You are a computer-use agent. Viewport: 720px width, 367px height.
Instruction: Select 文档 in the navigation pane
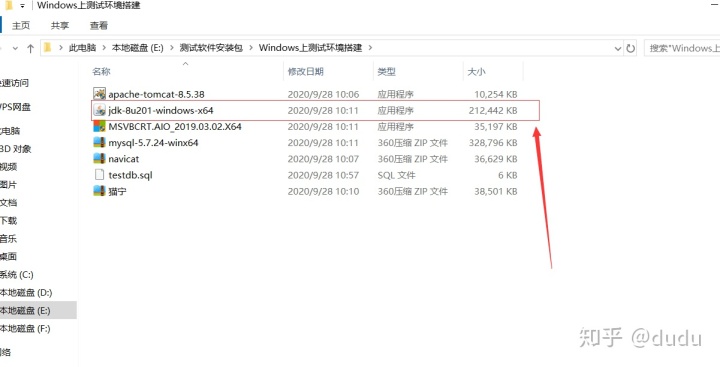click(8, 203)
